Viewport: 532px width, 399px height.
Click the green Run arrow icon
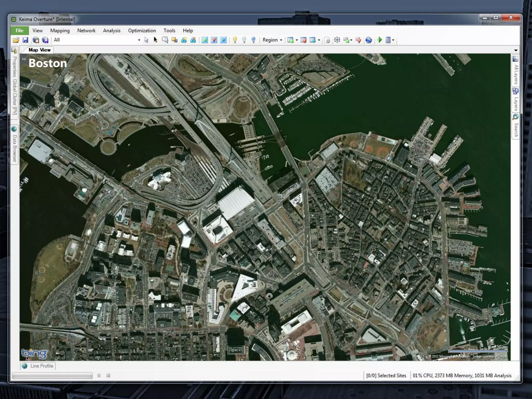pyautogui.click(x=380, y=40)
